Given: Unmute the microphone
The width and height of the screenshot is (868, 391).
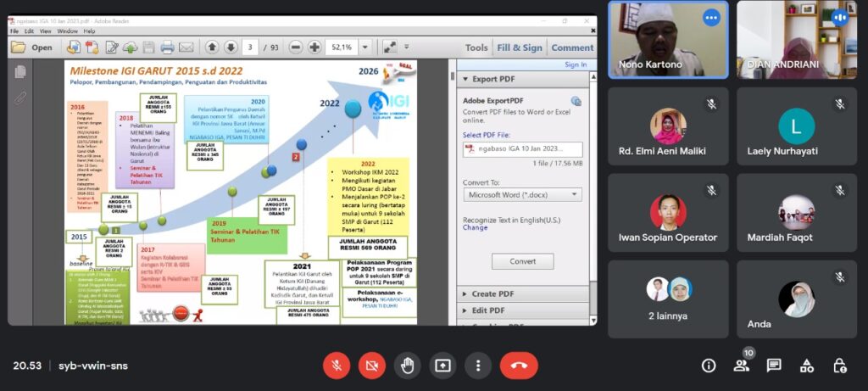Looking at the screenshot, I should coord(337,366).
